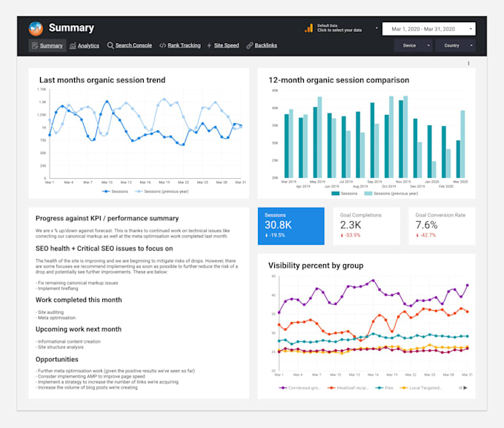This screenshot has height=428, width=504.
Task: Click 'Fix remaining canonical markup issues' line
Action: point(77,283)
